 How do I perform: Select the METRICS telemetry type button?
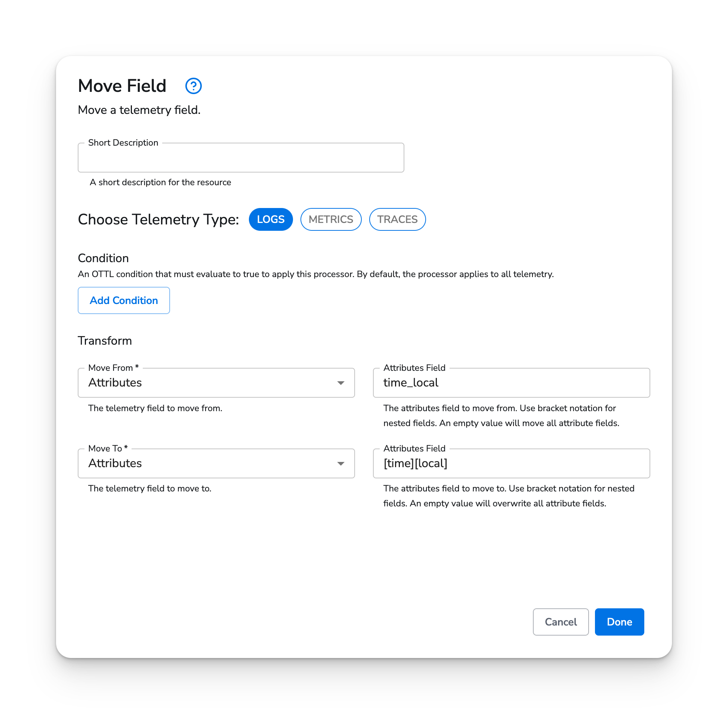tap(331, 219)
